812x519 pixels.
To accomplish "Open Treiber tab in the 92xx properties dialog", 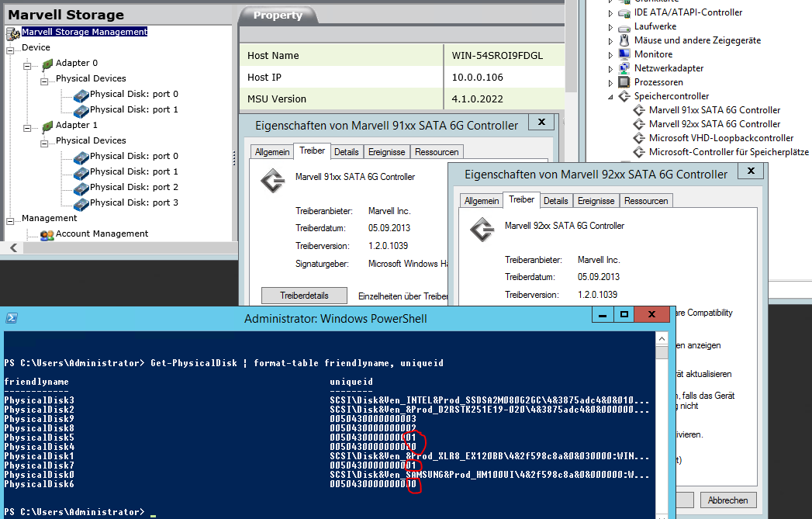I will [521, 199].
